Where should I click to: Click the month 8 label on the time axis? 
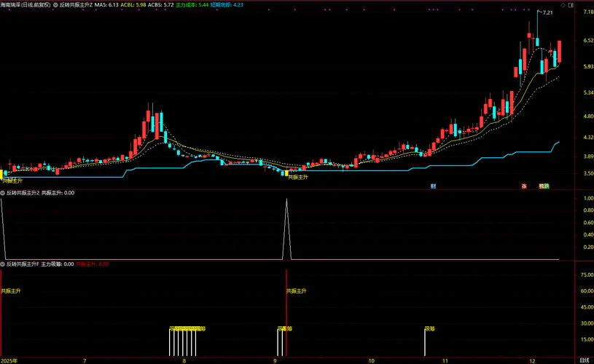(x=184, y=360)
